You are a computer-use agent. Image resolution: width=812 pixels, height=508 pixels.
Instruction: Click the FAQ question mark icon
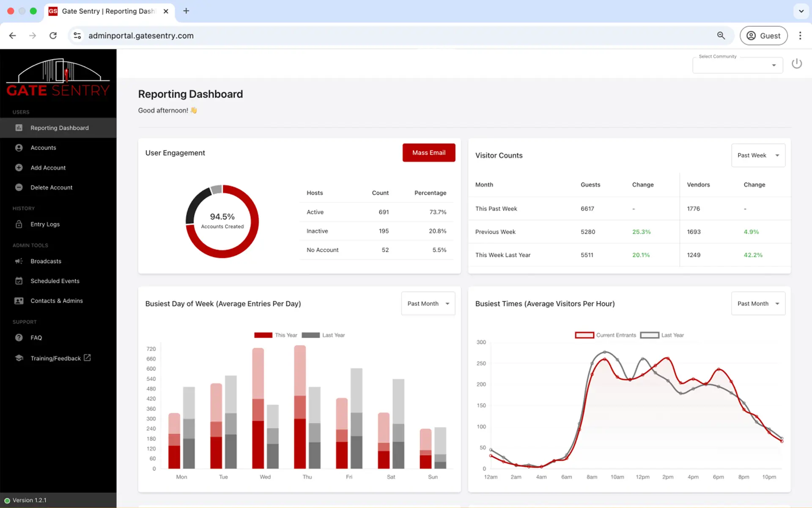19,338
